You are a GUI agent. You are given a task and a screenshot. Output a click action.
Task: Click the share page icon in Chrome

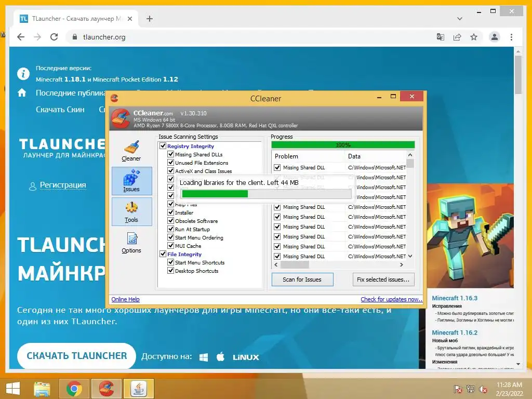tap(457, 37)
